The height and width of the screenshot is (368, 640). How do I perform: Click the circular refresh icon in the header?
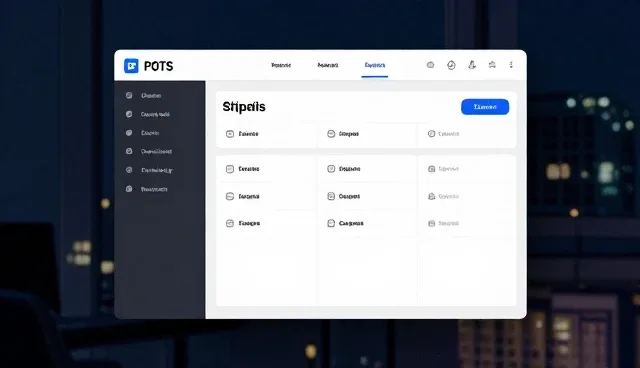(451, 65)
